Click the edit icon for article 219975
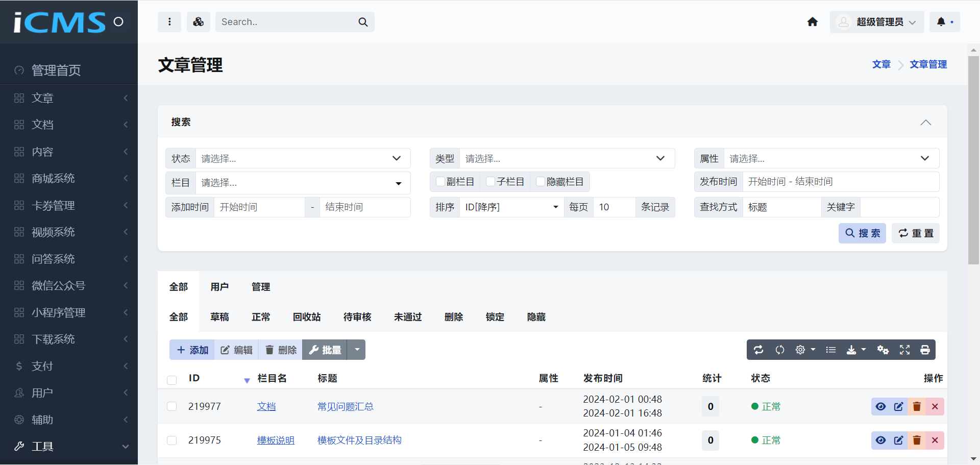 (x=899, y=440)
